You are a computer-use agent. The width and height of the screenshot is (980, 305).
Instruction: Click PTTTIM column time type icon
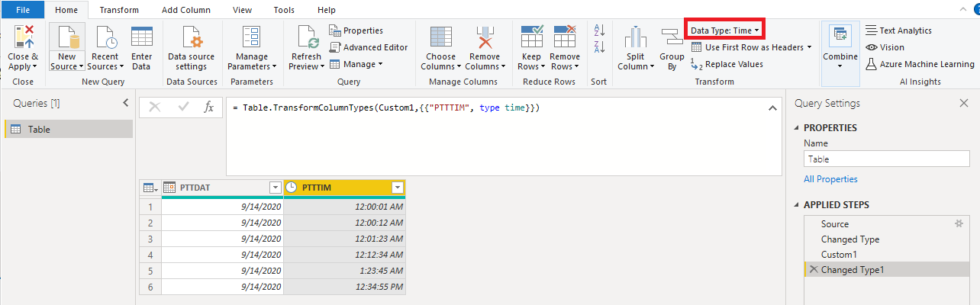pos(292,188)
